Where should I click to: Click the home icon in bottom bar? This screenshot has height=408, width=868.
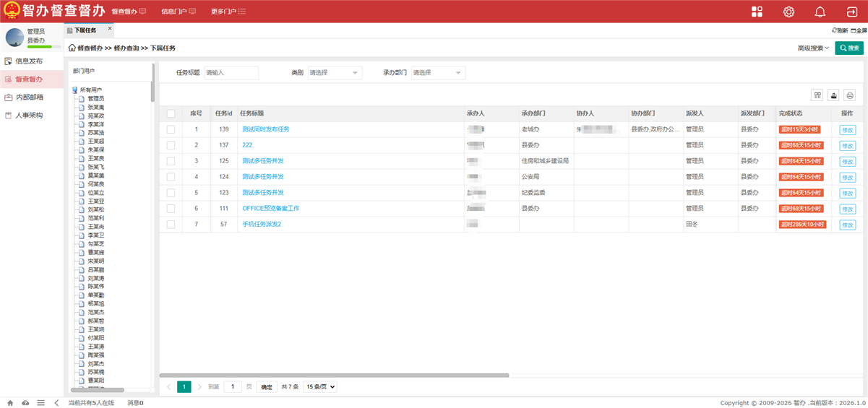coord(10,402)
